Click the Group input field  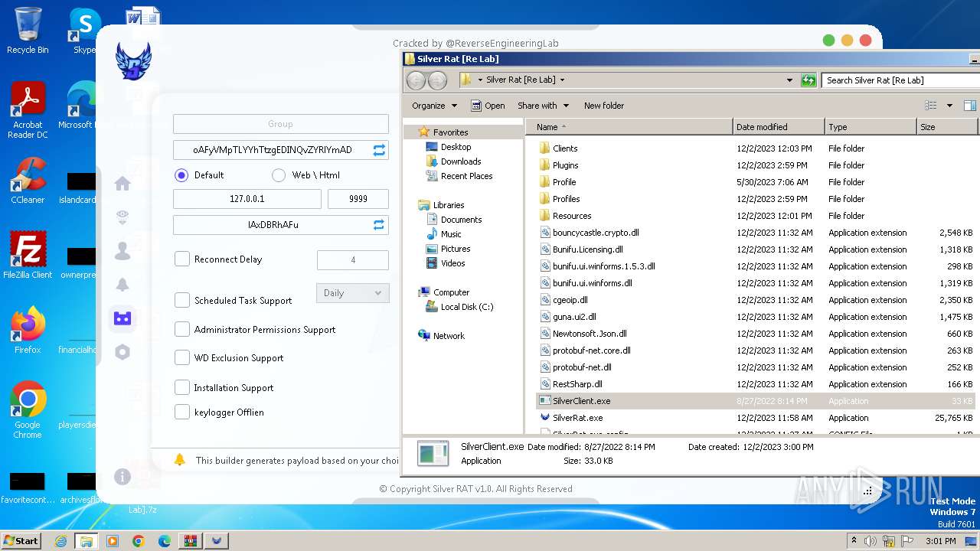point(281,124)
